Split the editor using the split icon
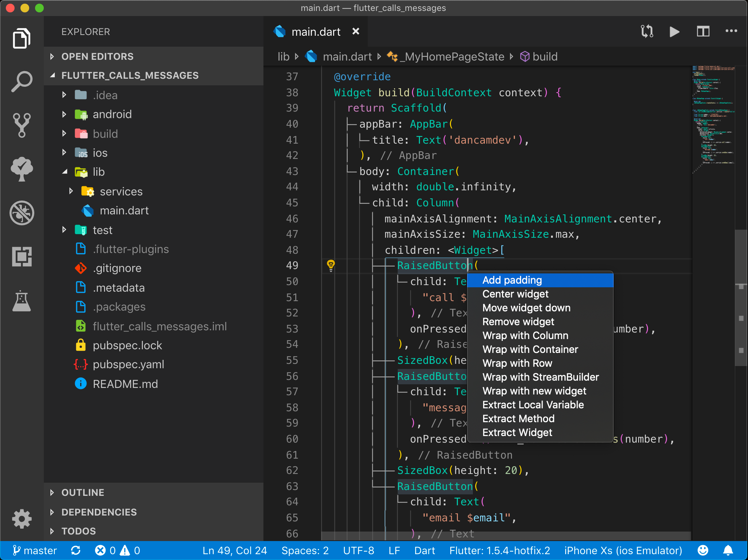This screenshot has width=748, height=560. click(703, 31)
